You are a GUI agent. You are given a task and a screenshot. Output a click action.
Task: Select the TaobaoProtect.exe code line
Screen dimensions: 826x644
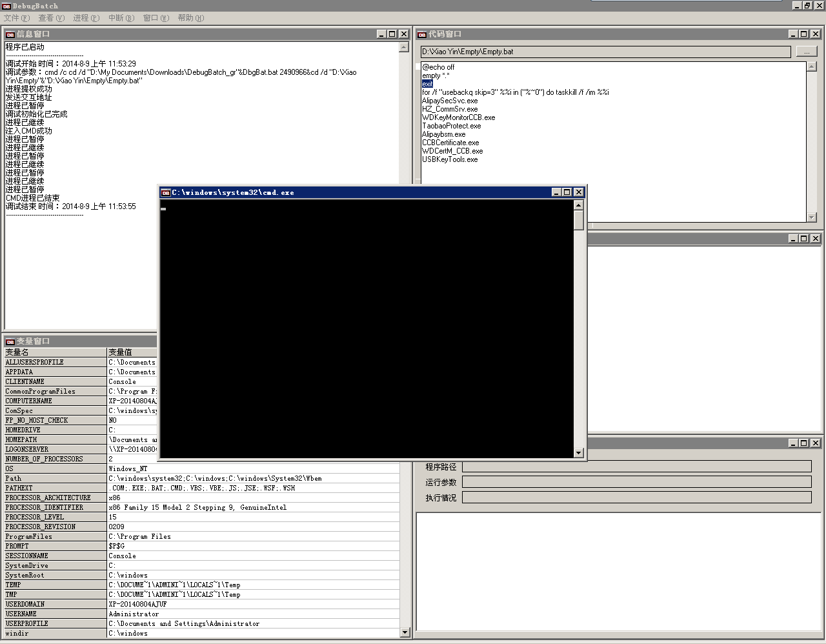[x=452, y=126]
